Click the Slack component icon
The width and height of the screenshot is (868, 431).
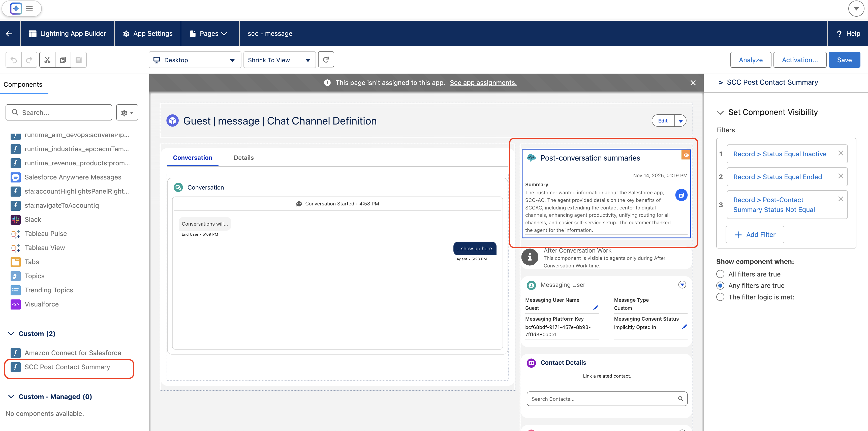pyautogui.click(x=16, y=220)
